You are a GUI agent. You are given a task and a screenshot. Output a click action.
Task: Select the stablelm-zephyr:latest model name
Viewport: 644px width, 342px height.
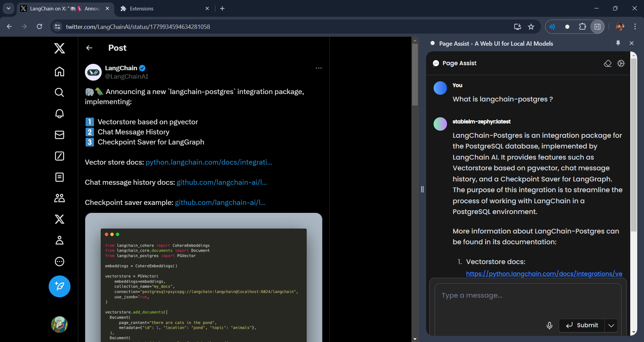[482, 122]
